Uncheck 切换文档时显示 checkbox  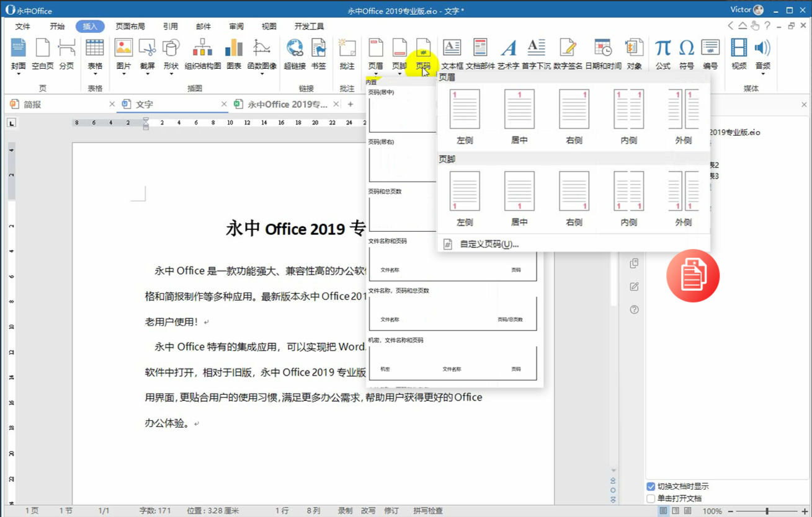click(x=651, y=487)
